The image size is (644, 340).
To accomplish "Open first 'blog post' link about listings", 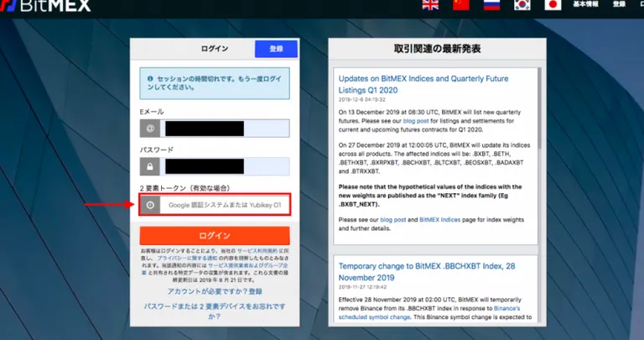I will (416, 121).
